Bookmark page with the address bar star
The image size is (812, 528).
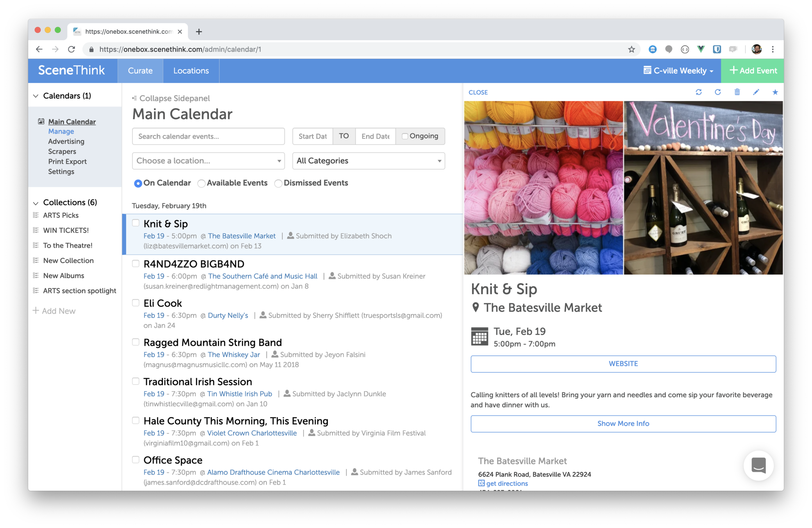631,49
